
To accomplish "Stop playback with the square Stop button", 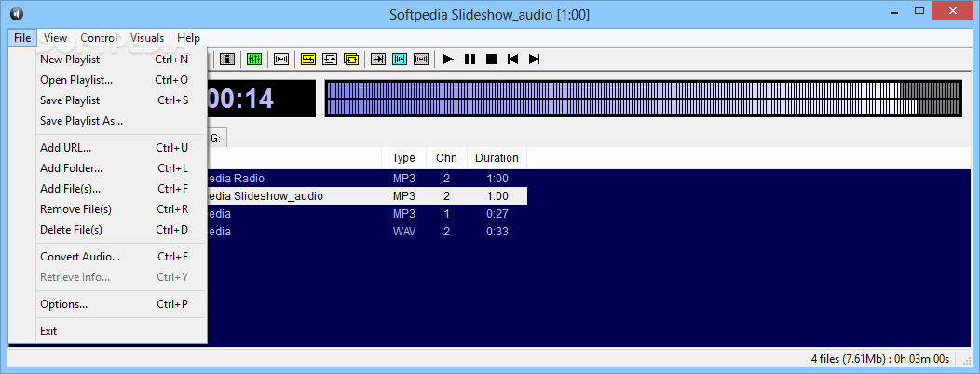I will click(x=491, y=60).
